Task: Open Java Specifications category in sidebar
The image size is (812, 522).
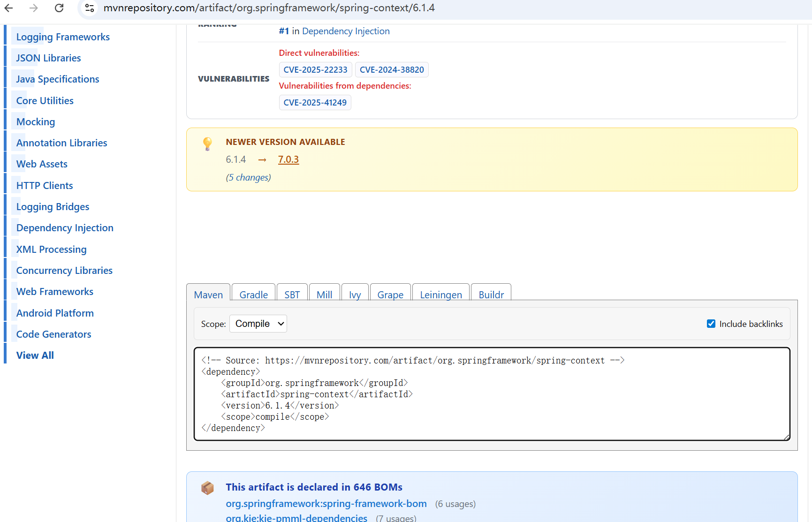Action: (58, 79)
